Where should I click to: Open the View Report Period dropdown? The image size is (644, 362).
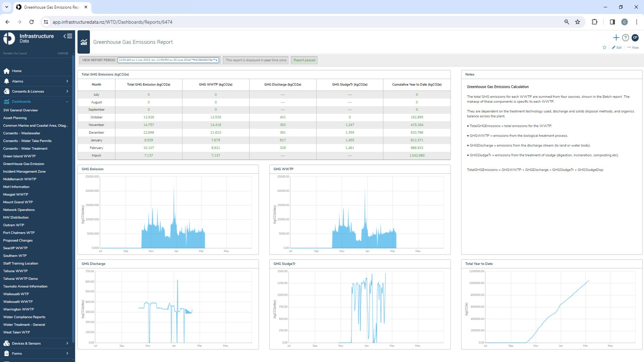click(x=168, y=60)
